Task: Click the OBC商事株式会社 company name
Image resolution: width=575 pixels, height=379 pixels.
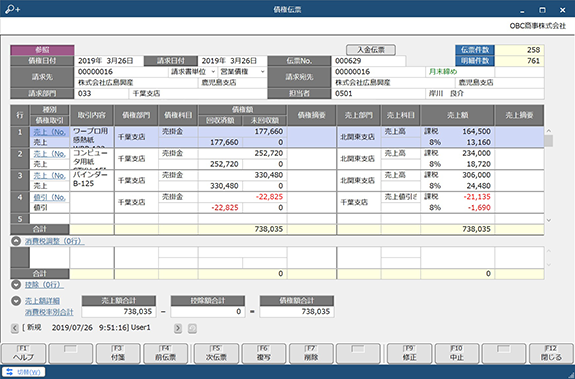Action: [x=538, y=26]
